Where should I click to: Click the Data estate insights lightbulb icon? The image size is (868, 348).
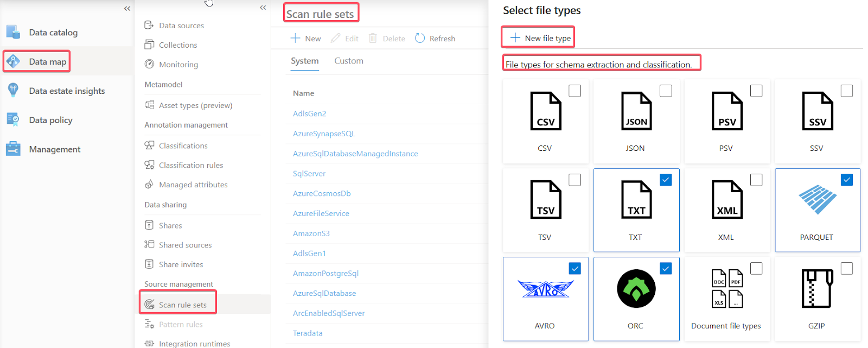click(x=14, y=90)
